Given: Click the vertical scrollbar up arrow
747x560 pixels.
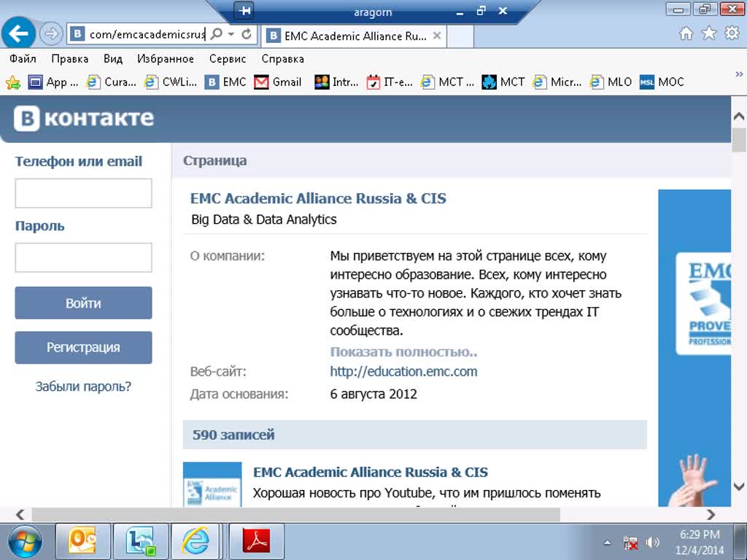Looking at the screenshot, I should click(739, 116).
